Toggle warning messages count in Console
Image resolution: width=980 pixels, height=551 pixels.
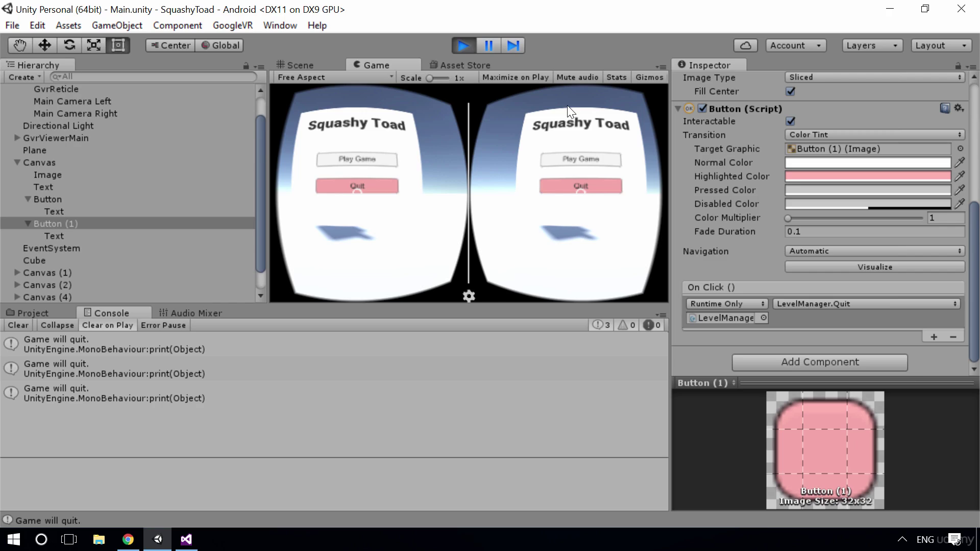[627, 325]
